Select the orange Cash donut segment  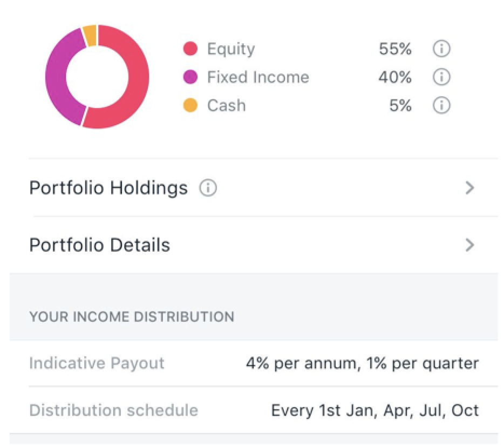(90, 36)
